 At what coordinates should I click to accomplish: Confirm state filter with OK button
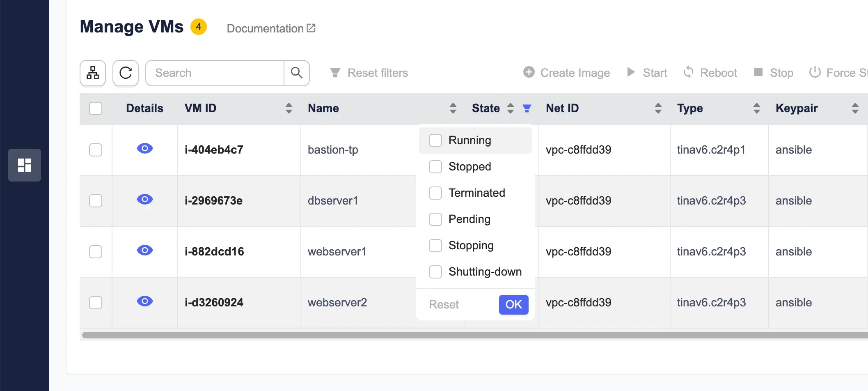coord(513,305)
